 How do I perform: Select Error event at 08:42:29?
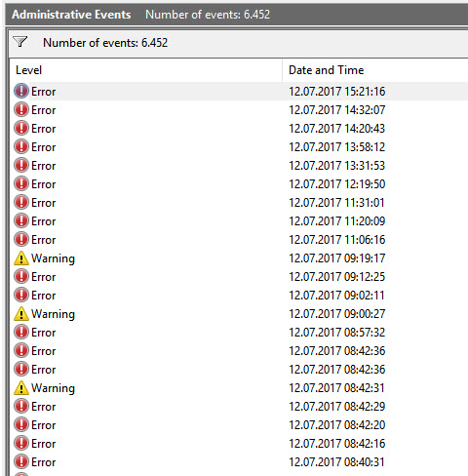[239, 406]
